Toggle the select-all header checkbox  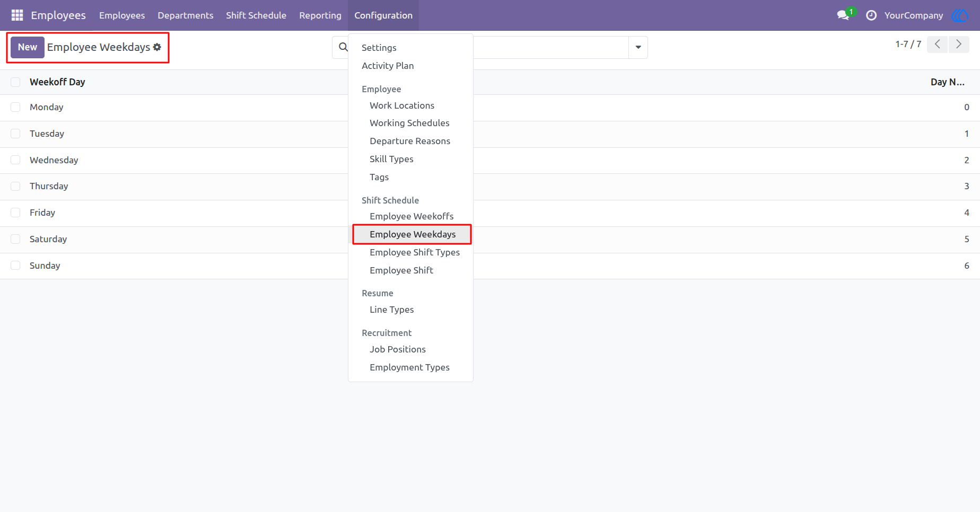click(15, 82)
